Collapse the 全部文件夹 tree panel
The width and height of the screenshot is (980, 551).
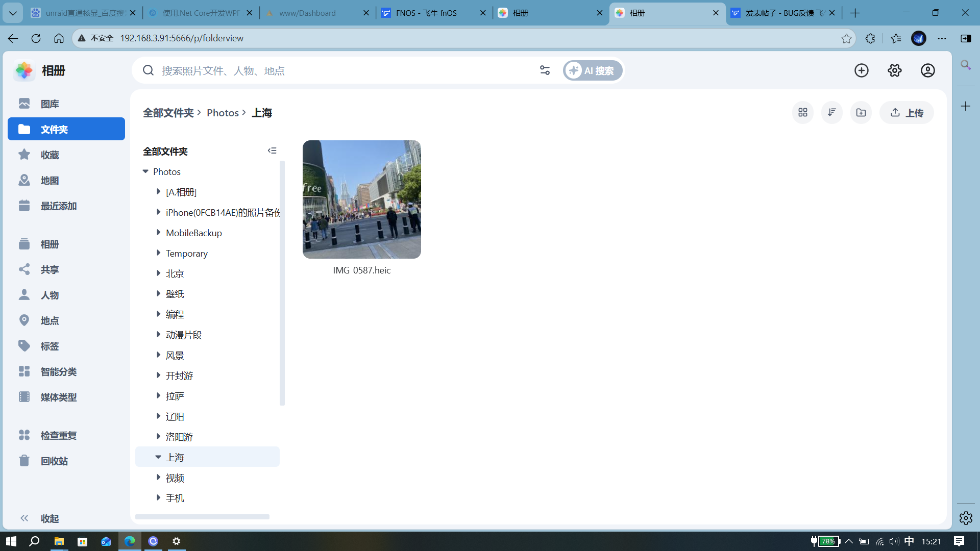[272, 151]
